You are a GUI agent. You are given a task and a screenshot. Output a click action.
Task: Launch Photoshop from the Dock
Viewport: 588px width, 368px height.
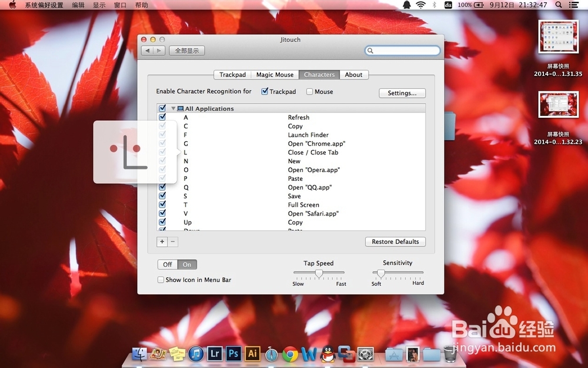click(x=233, y=354)
